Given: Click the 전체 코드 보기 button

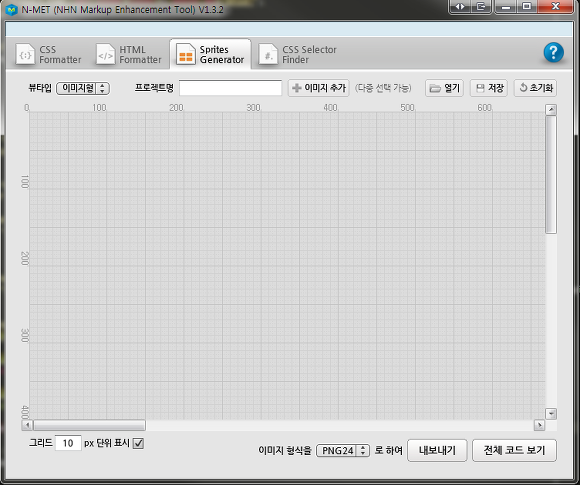Looking at the screenshot, I should (x=514, y=450).
